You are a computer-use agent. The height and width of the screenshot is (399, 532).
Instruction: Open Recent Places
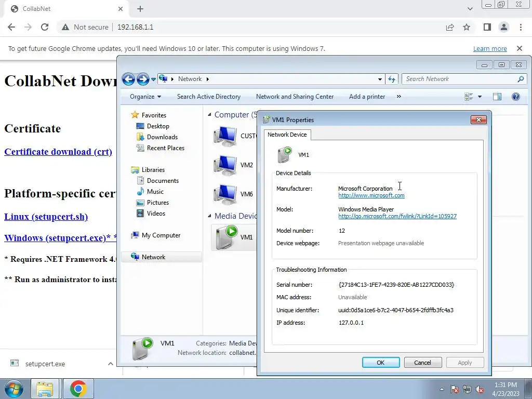166,148
